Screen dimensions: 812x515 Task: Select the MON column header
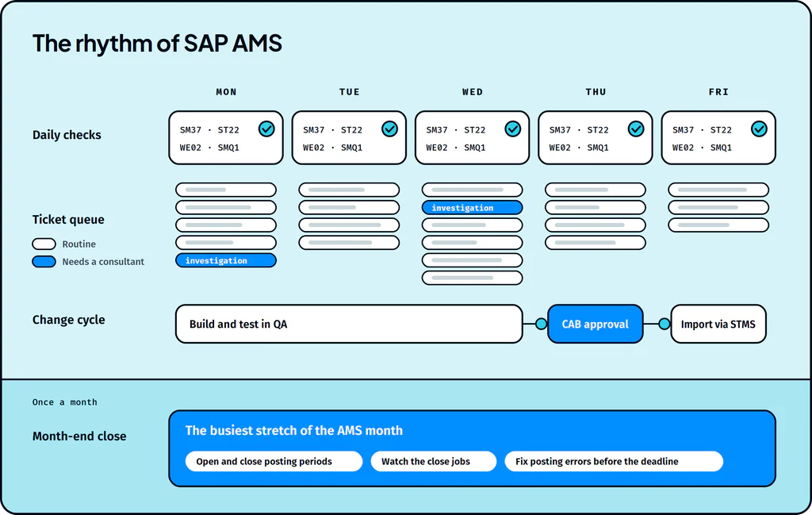[226, 92]
